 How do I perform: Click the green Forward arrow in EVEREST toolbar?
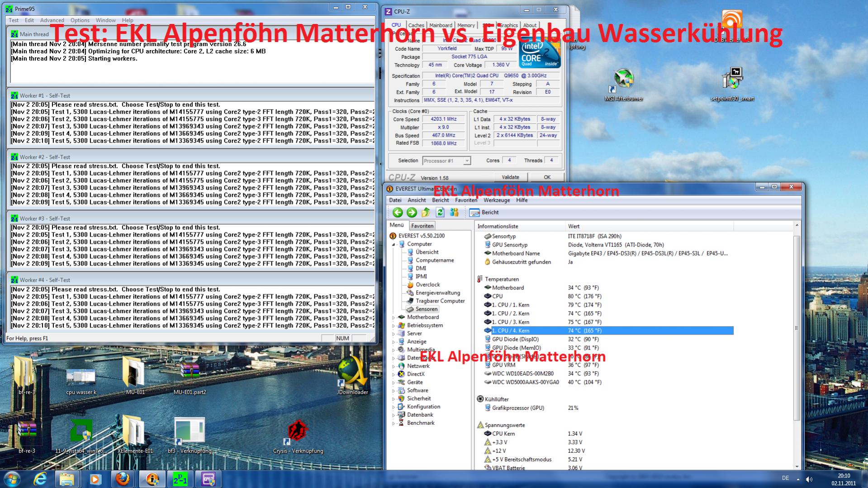click(x=412, y=212)
